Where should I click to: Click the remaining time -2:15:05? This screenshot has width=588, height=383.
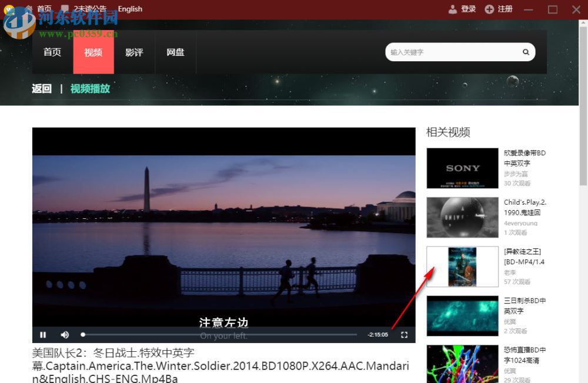[x=377, y=335]
